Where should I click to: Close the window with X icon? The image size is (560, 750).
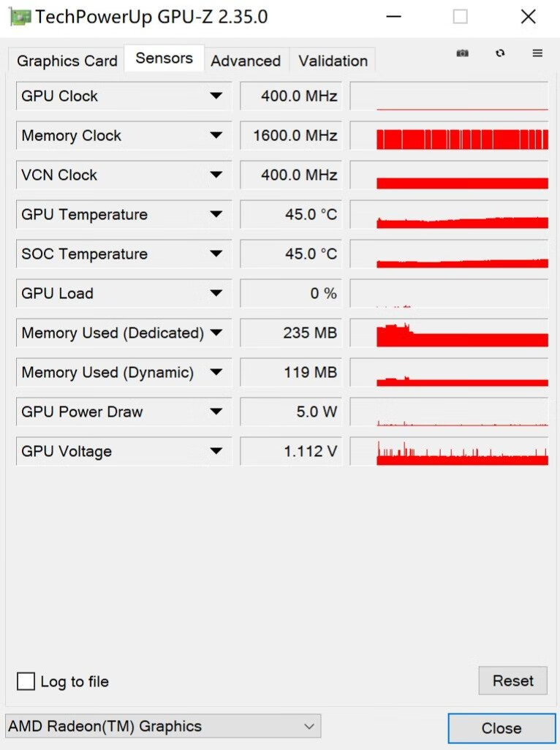528,17
